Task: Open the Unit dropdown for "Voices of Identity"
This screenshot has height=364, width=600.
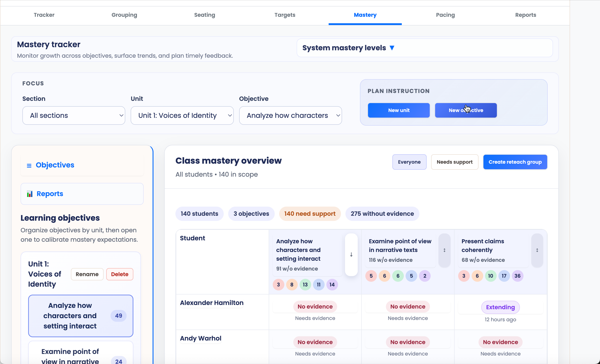Action: point(182,115)
